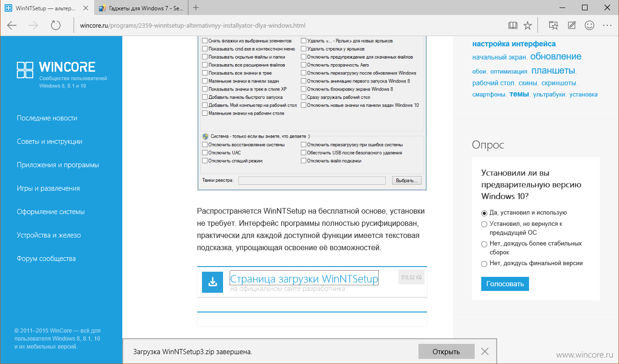Click 'на официальном сайте разработчика' text
The width and height of the screenshot is (619, 364).
288,289
